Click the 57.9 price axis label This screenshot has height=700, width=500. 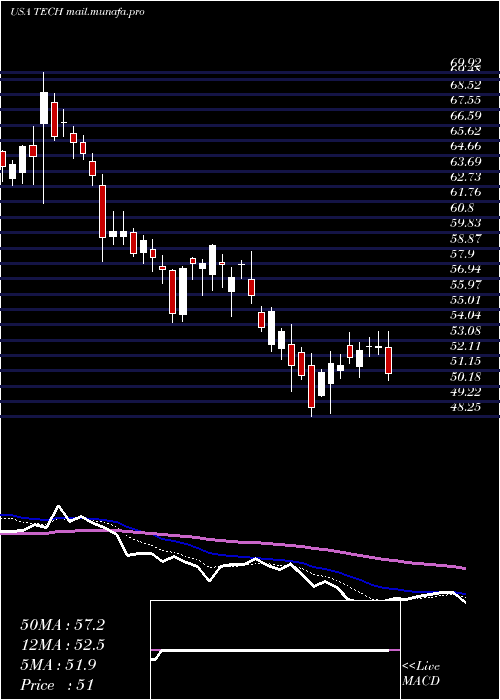click(462, 254)
